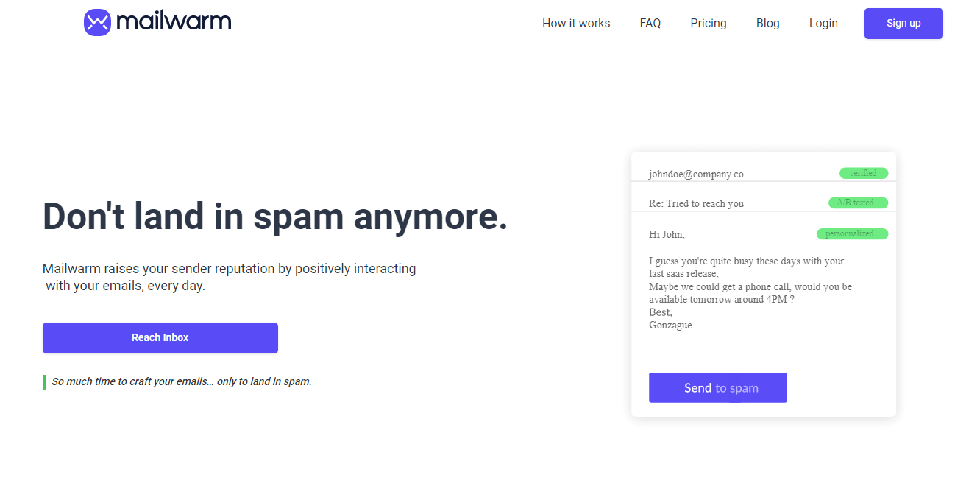The image size is (980, 489).
Task: Go to the FAQ section
Action: pyautogui.click(x=650, y=24)
